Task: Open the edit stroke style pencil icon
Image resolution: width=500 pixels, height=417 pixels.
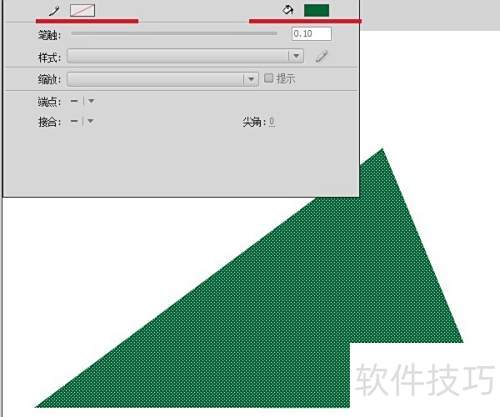Action: [x=321, y=56]
